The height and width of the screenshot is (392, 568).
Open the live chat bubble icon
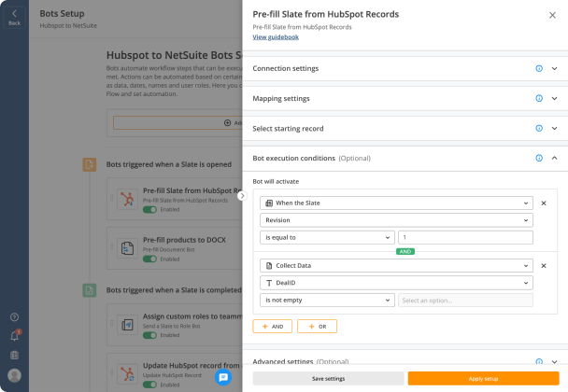[223, 377]
